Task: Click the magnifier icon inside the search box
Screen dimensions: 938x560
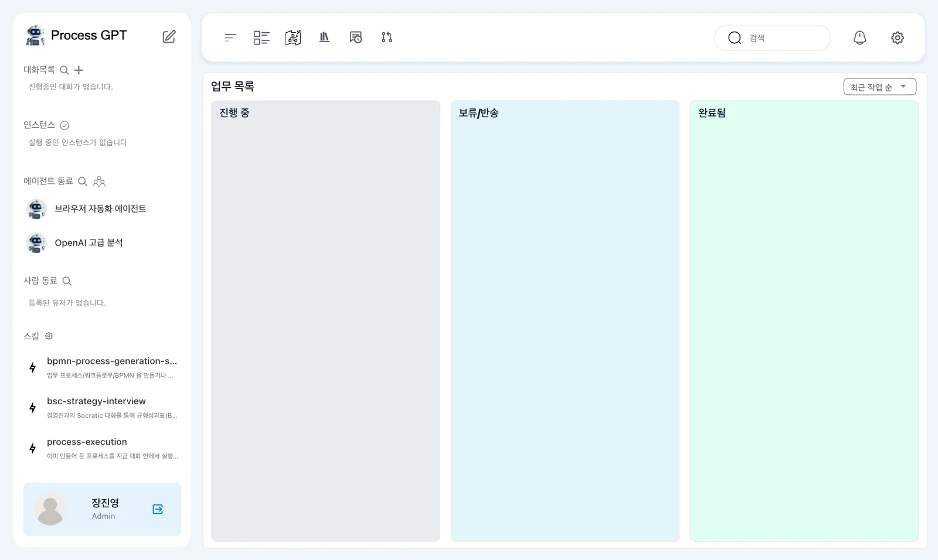Action: point(735,38)
